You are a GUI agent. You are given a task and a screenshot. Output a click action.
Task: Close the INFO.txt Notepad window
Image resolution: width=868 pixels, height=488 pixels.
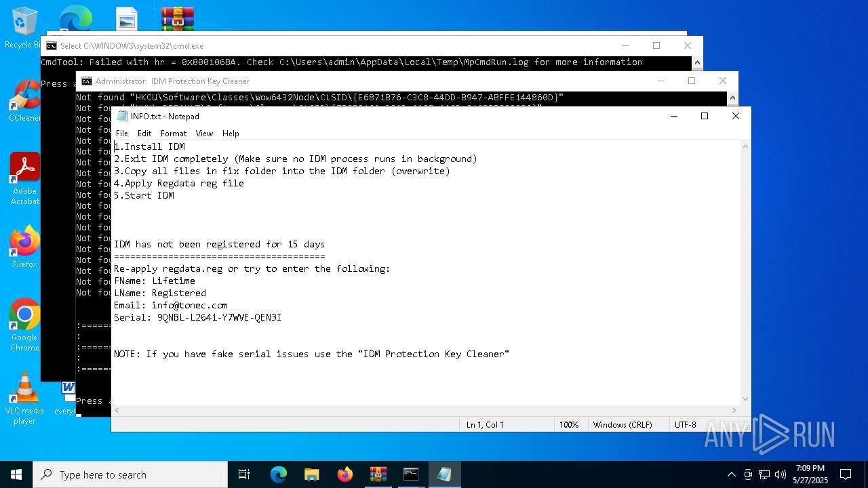pos(736,116)
